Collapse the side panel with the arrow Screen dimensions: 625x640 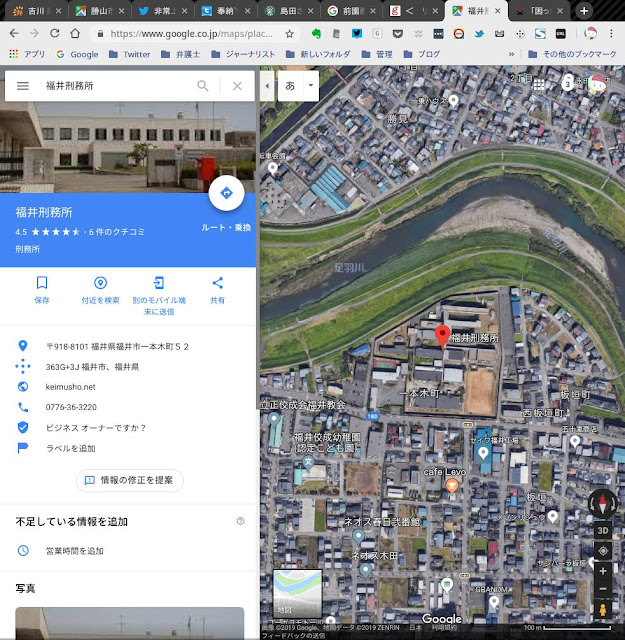[x=267, y=86]
